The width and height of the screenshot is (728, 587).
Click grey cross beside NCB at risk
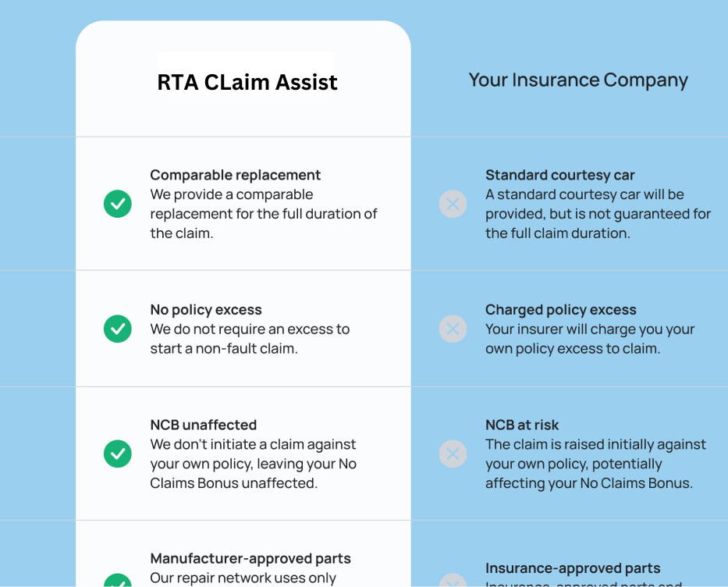(453, 454)
